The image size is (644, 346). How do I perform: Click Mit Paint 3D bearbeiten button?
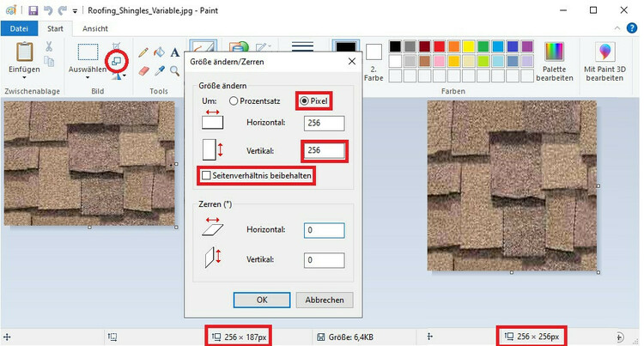pos(605,62)
